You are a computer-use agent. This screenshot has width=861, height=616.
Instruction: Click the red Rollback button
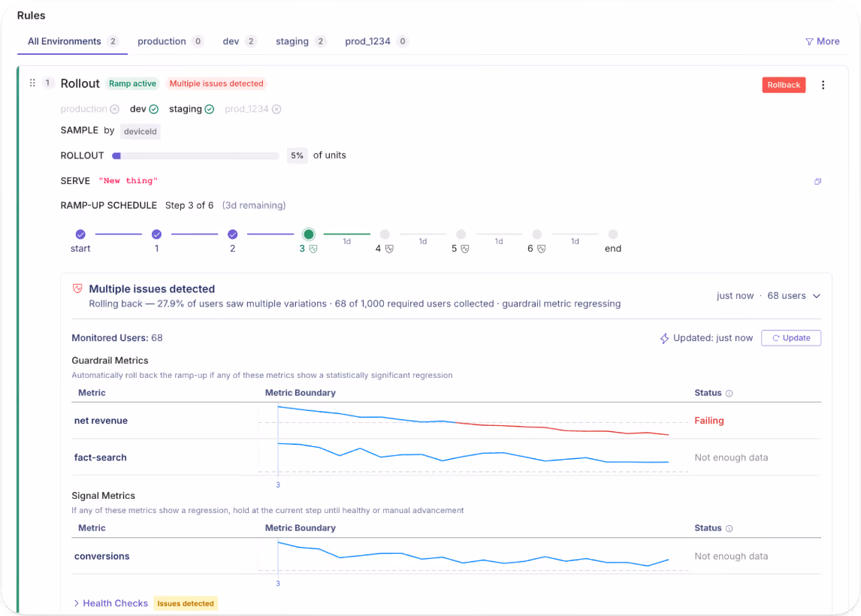784,85
